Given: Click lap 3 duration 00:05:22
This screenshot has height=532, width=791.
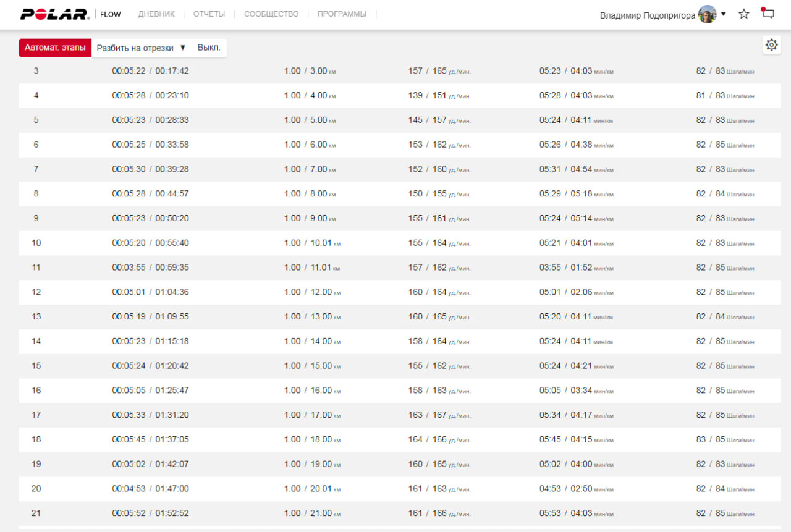Looking at the screenshot, I should (x=129, y=71).
